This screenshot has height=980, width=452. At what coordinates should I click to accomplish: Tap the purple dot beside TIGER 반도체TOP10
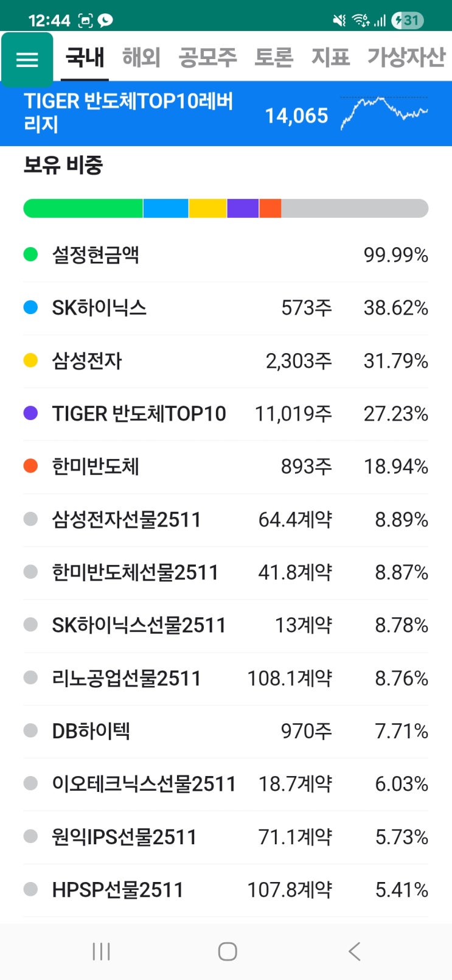pyautogui.click(x=29, y=413)
